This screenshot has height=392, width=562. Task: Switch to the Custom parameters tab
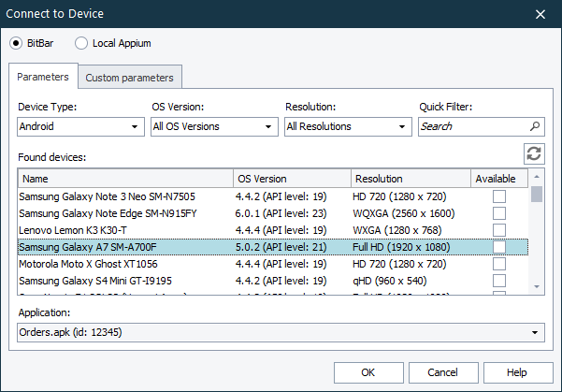130,78
